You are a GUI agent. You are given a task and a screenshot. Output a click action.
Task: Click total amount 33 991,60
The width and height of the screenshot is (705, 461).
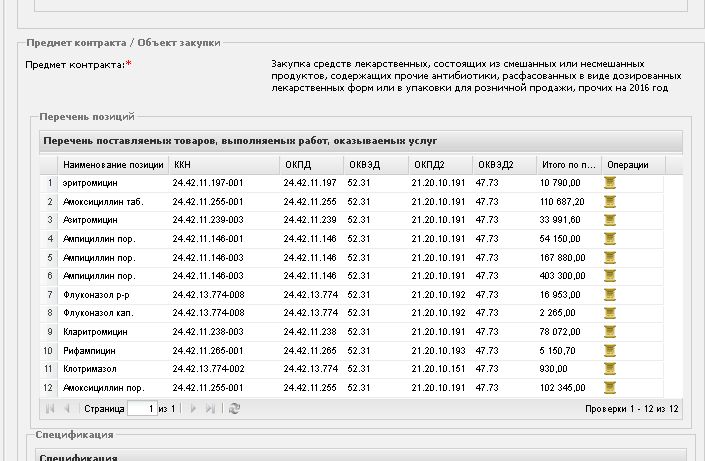pos(560,220)
